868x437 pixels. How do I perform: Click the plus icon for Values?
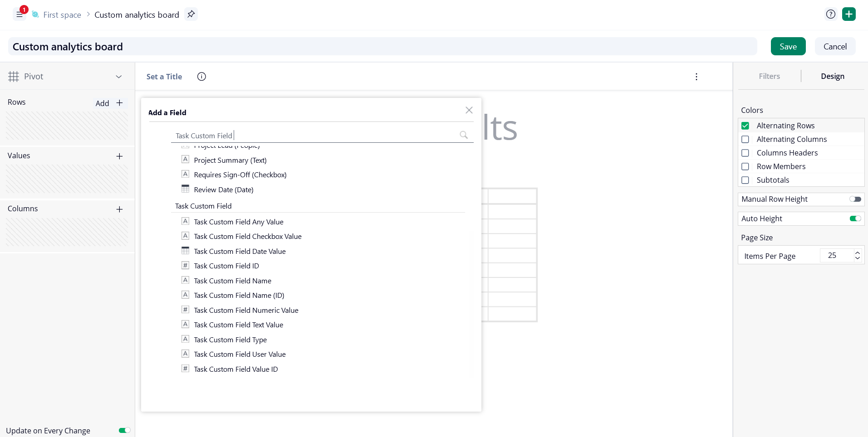point(119,156)
